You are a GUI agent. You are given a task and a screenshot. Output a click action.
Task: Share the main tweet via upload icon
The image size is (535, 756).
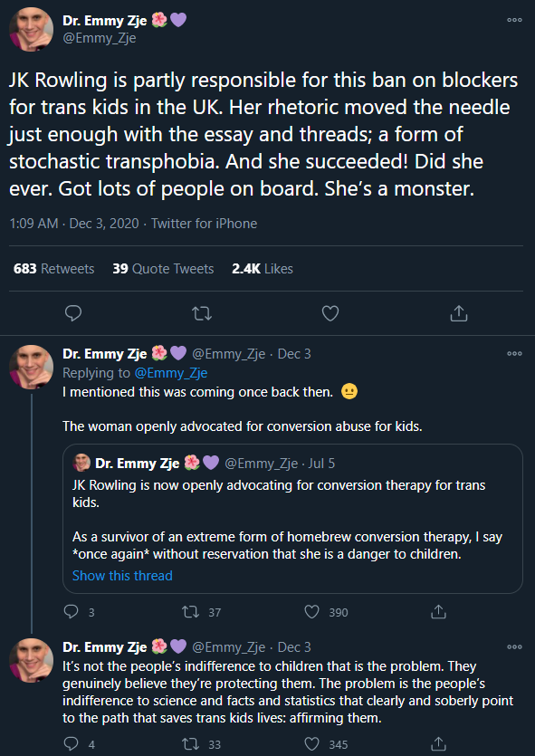pos(458,313)
